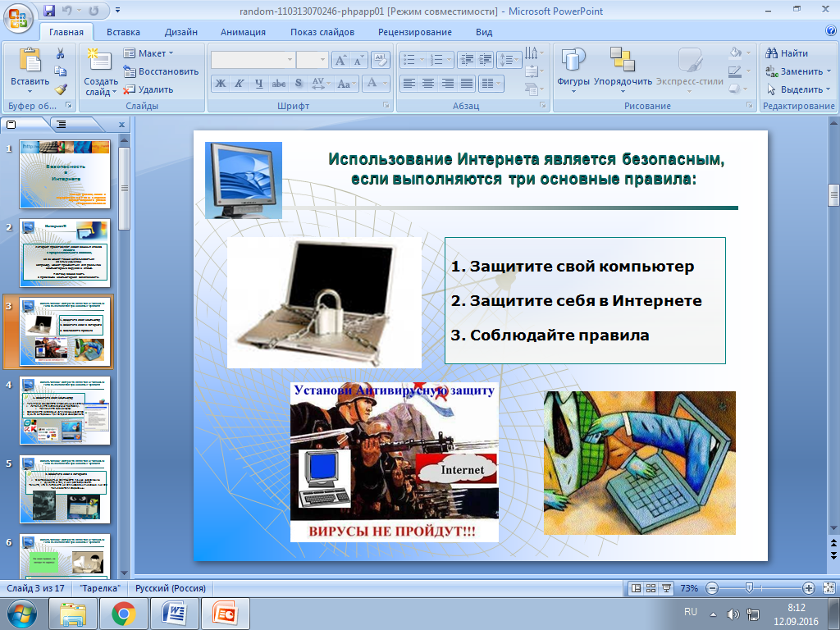Image resolution: width=840 pixels, height=630 pixels.
Task: Click the Упорядочить arrange icon
Action: click(623, 59)
